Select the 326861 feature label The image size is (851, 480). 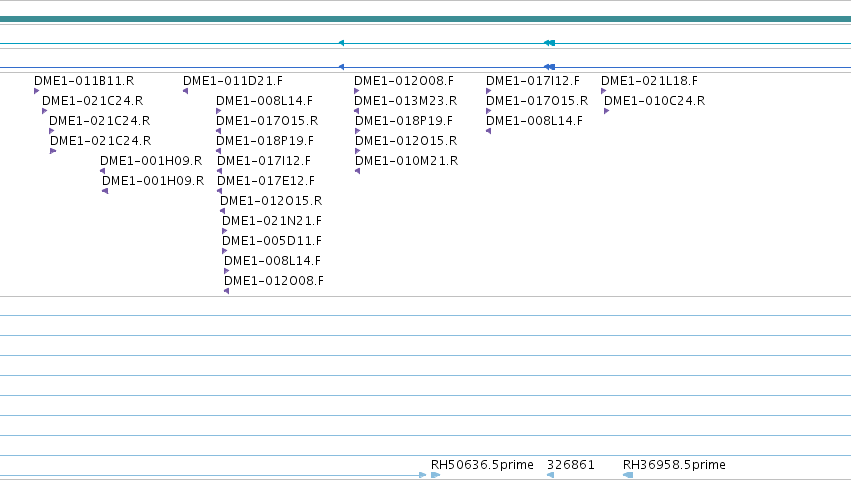click(x=571, y=465)
